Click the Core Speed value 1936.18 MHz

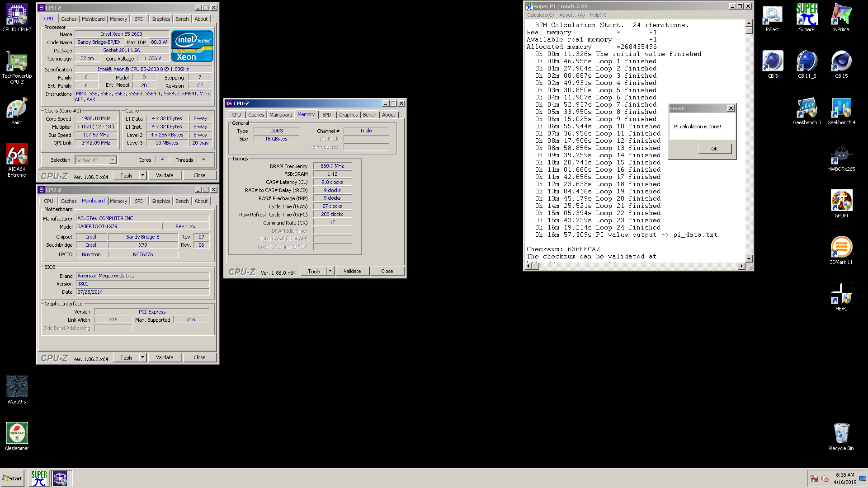click(x=96, y=118)
